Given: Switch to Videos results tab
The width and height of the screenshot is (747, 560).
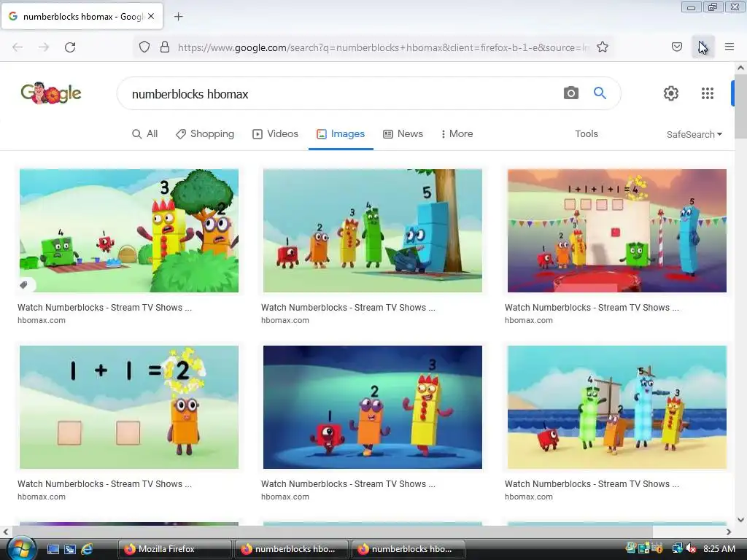Looking at the screenshot, I should (275, 134).
